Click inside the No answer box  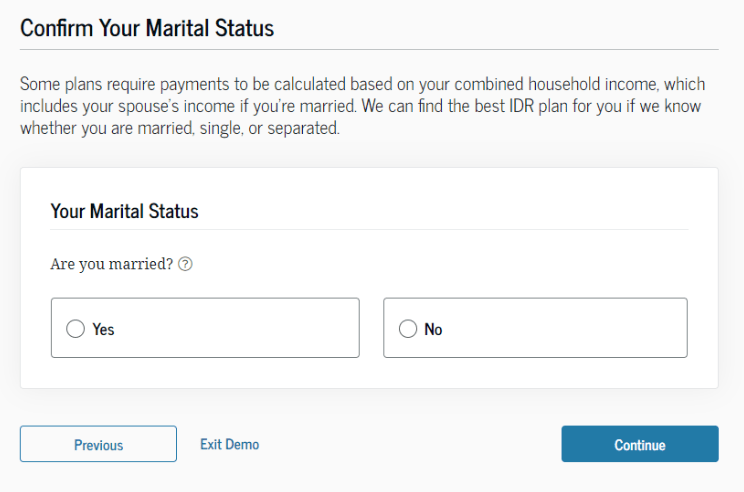[560, 328]
